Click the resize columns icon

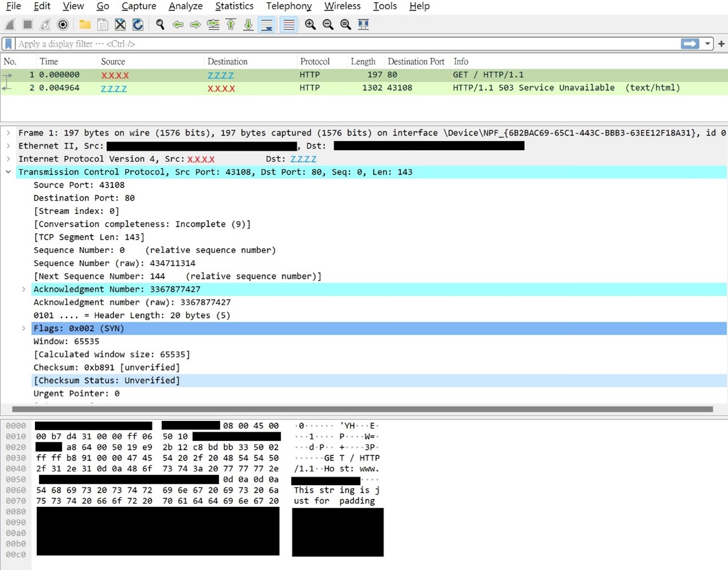pos(363,25)
